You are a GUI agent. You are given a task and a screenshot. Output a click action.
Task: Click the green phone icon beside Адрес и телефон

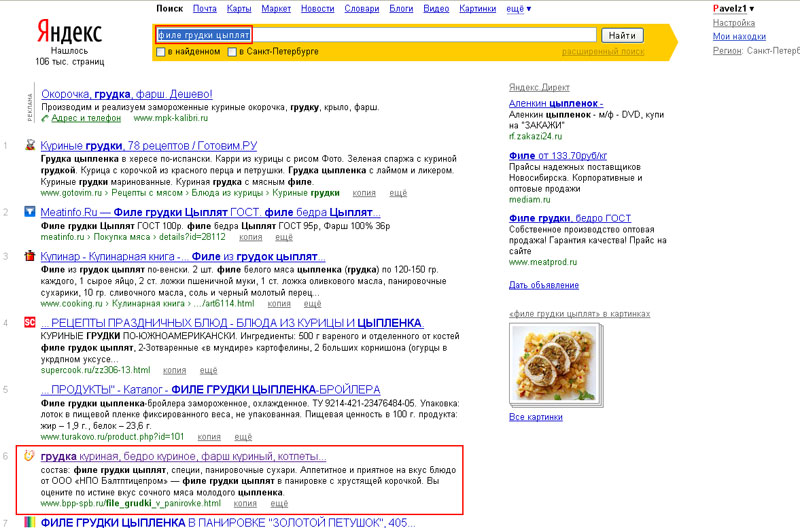[45, 118]
